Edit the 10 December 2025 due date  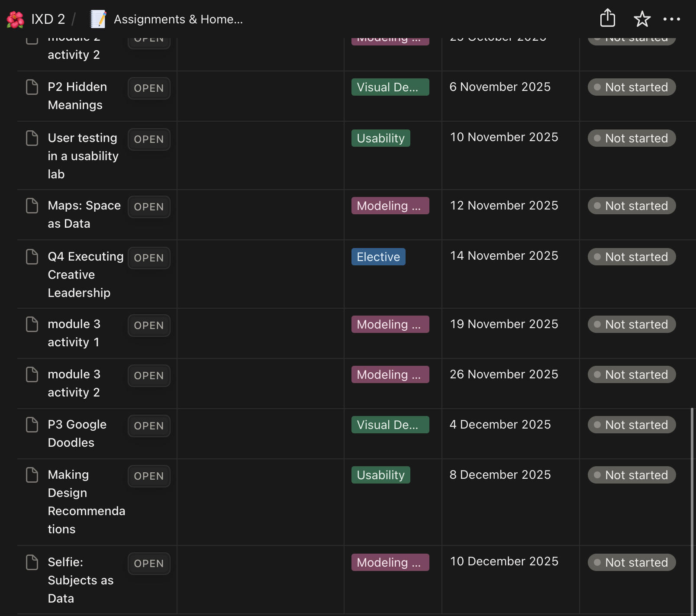click(504, 561)
